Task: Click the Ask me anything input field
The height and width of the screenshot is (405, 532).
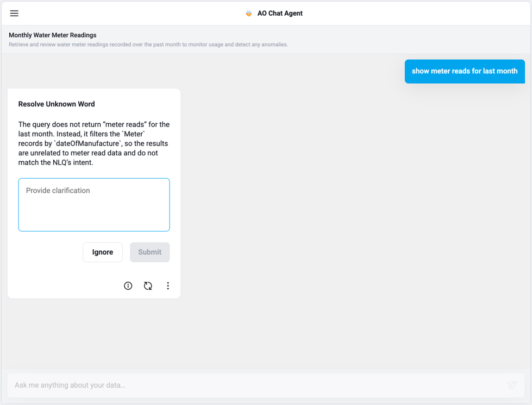Action: [266, 385]
